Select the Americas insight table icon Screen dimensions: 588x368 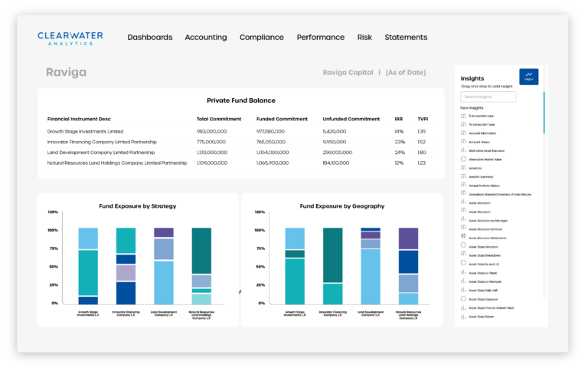(463, 168)
